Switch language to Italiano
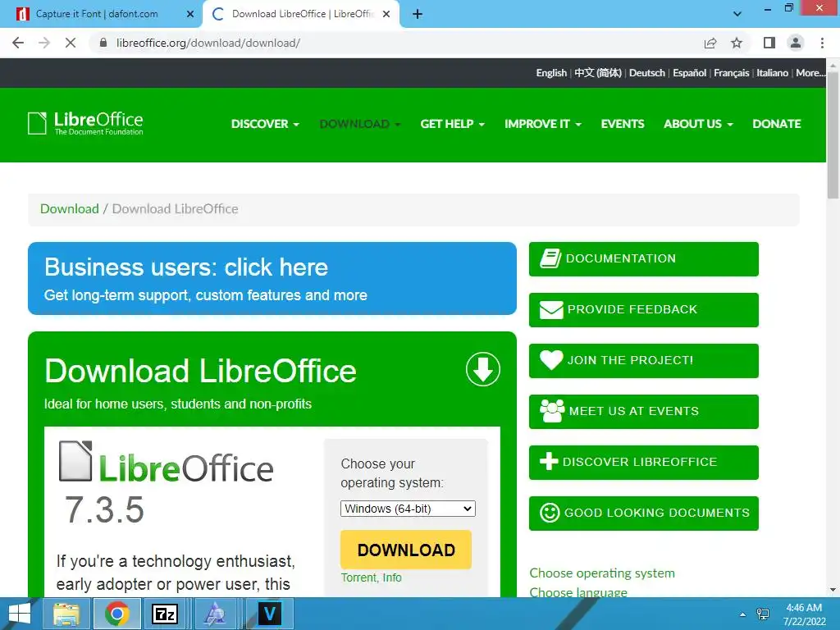Viewport: 840px width, 630px height. [772, 73]
